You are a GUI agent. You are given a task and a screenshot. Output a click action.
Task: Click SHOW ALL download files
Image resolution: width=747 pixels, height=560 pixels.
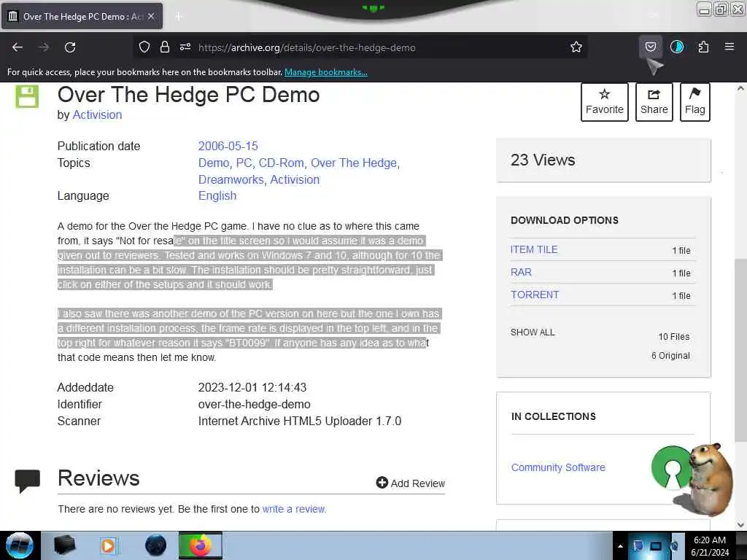click(x=533, y=332)
